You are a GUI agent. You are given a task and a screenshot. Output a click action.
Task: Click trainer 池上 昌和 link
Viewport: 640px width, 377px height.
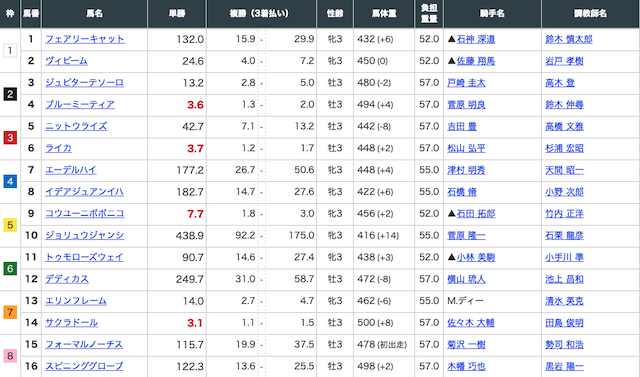(564, 279)
